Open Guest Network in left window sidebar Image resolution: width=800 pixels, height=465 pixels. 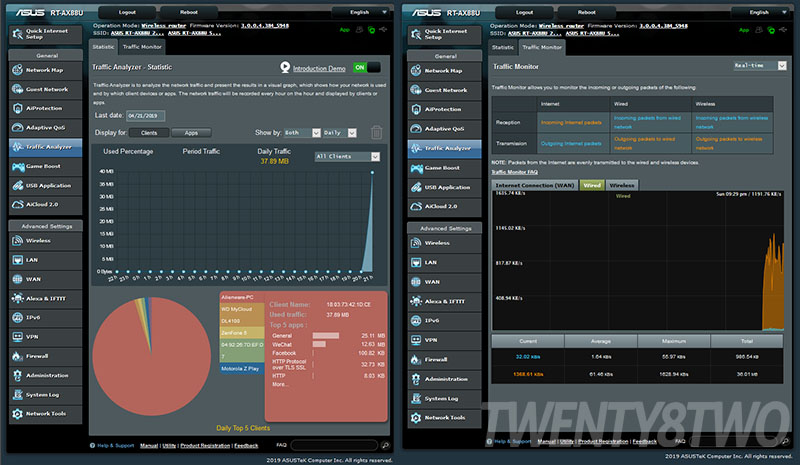pyautogui.click(x=45, y=89)
